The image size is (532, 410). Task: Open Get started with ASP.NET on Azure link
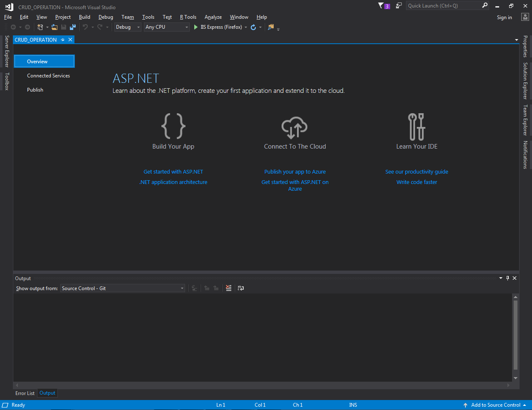295,185
